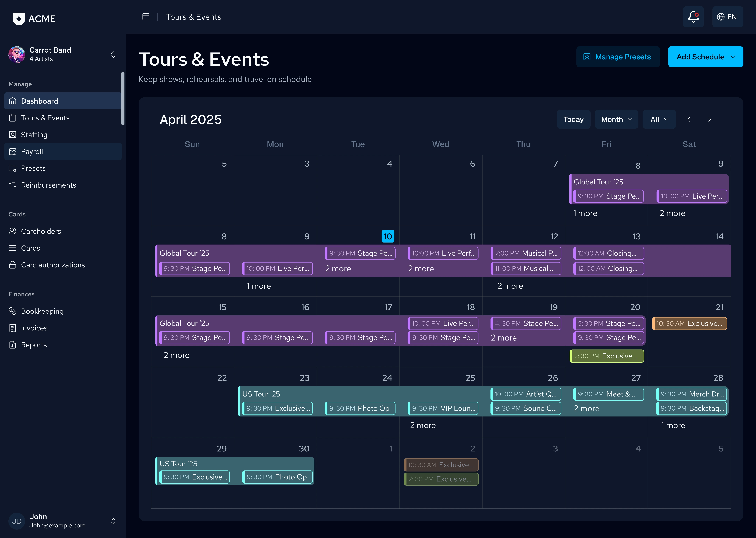Open the Month view dropdown
The width and height of the screenshot is (756, 538).
(616, 119)
